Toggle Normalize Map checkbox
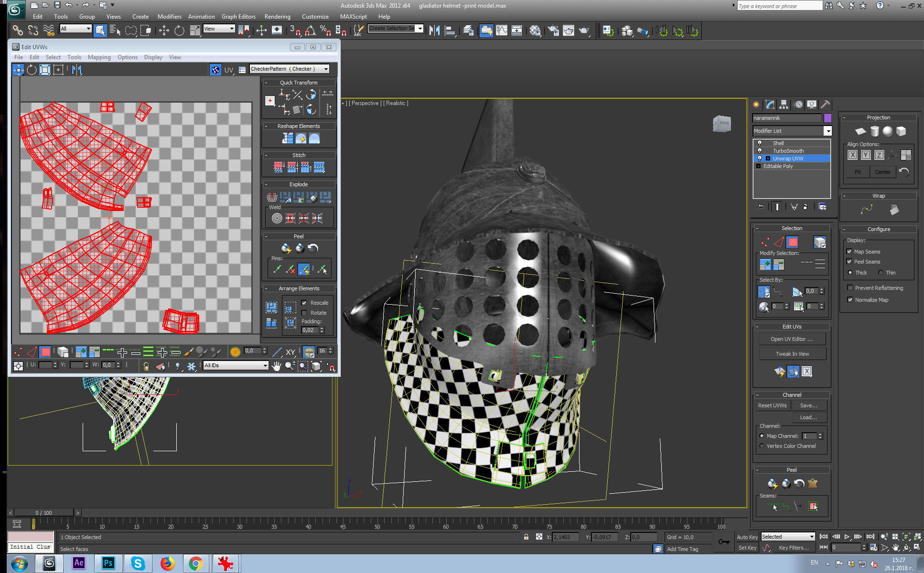The width and height of the screenshot is (924, 573). (850, 300)
